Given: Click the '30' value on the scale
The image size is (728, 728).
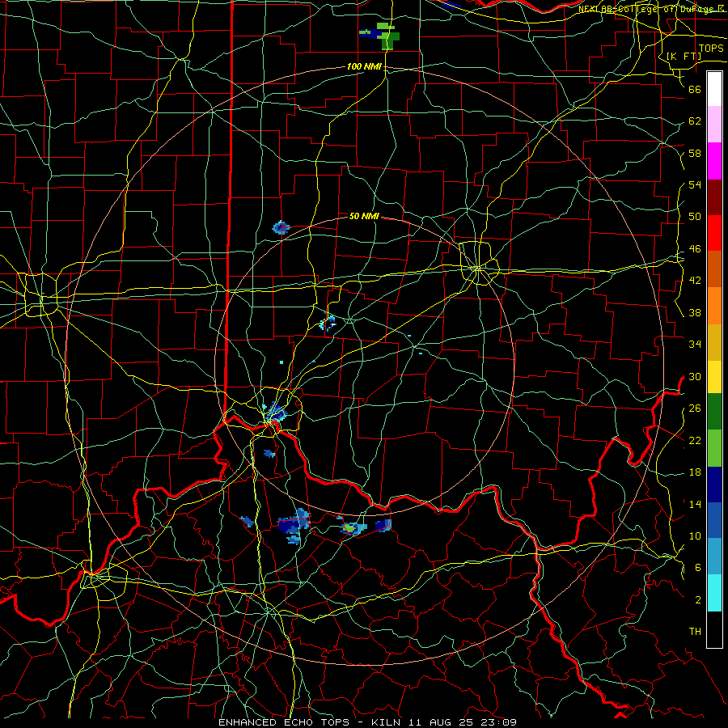Looking at the screenshot, I should 695,376.
